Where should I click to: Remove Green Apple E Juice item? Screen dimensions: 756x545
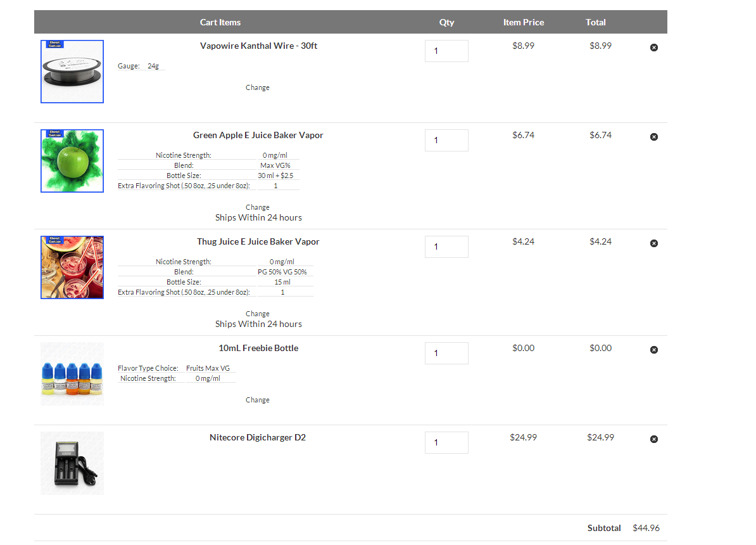click(654, 137)
